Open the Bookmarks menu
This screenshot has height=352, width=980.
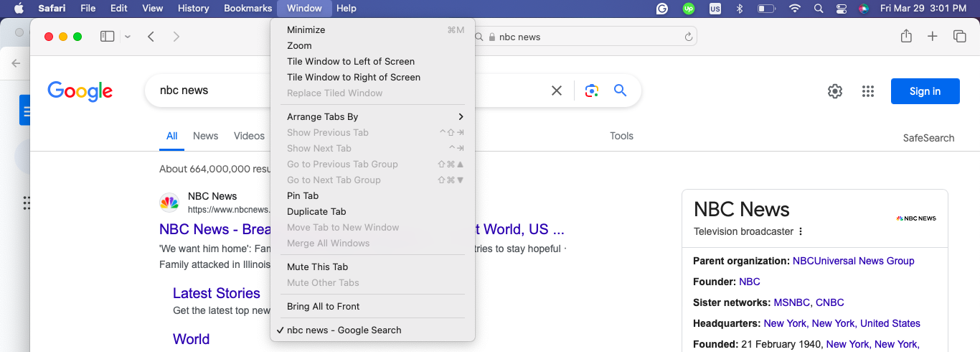point(248,8)
